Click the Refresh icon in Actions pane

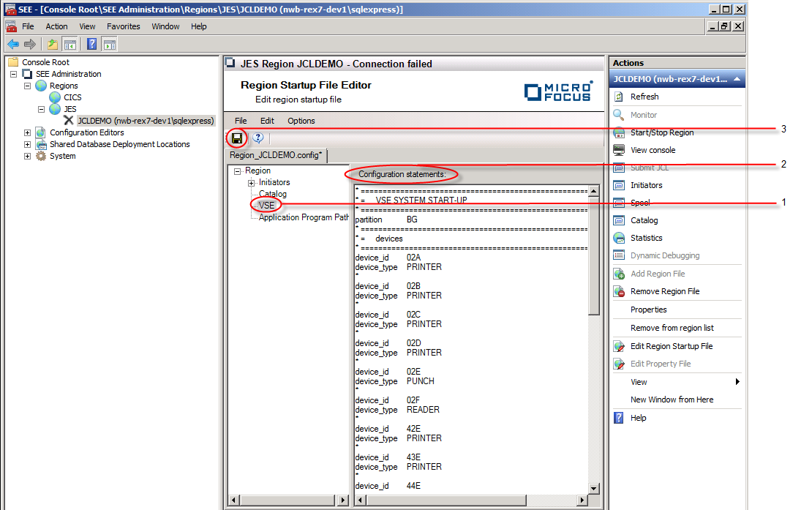[619, 97]
